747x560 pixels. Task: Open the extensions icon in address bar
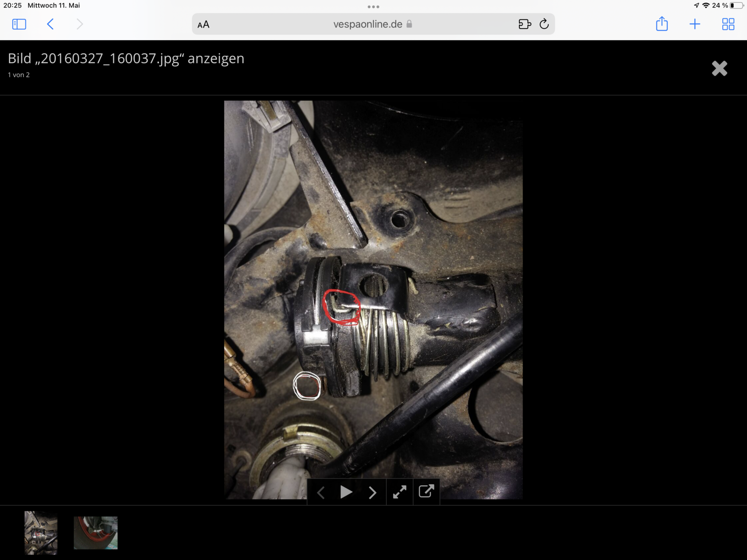coord(524,24)
